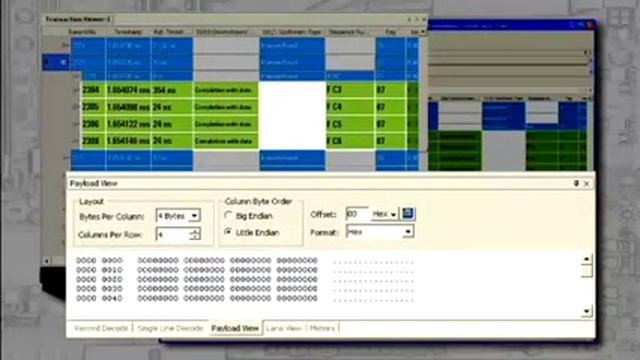
Task: Click timestamp 1.654074 ms cell
Action: coord(128,90)
